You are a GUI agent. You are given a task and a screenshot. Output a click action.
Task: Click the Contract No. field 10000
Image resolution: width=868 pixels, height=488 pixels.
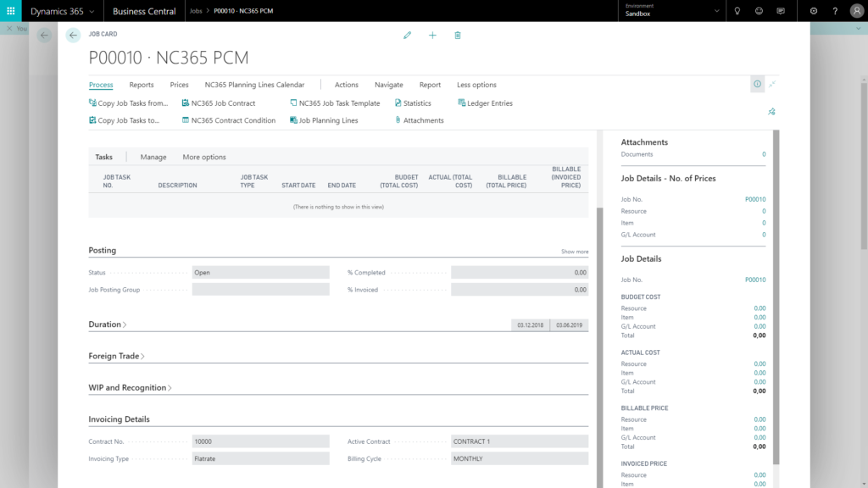pos(261,441)
